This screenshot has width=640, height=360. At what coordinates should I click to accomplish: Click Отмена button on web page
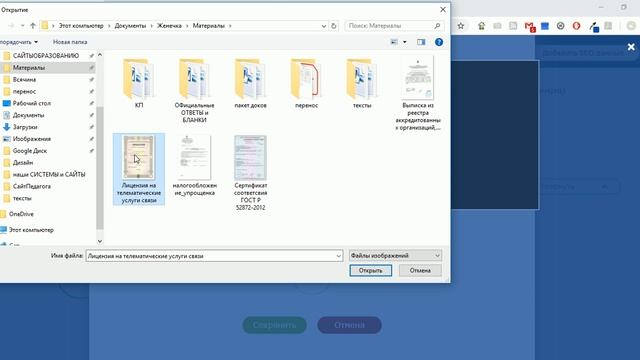coord(349,325)
